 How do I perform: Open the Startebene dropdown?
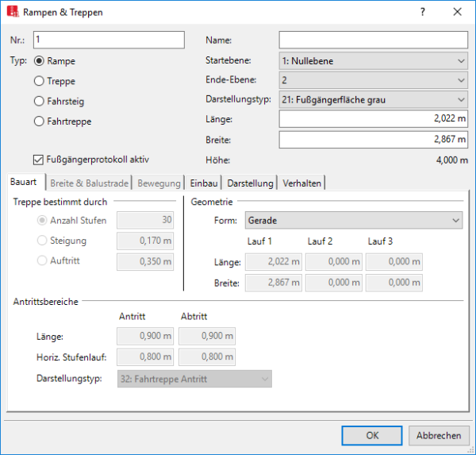point(373,60)
